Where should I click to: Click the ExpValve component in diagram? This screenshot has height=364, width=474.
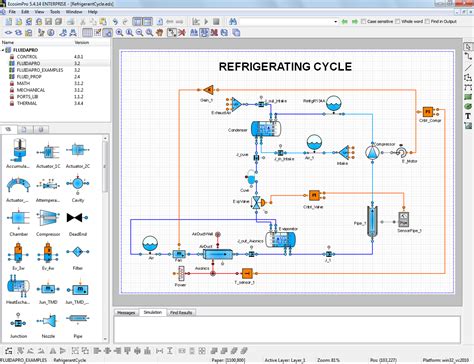pos(257,202)
